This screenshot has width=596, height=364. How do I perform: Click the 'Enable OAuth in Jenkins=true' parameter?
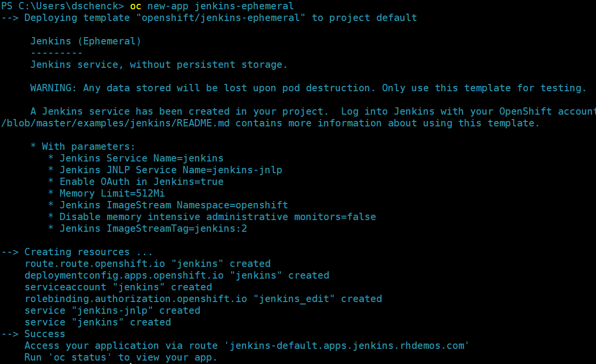tap(141, 182)
